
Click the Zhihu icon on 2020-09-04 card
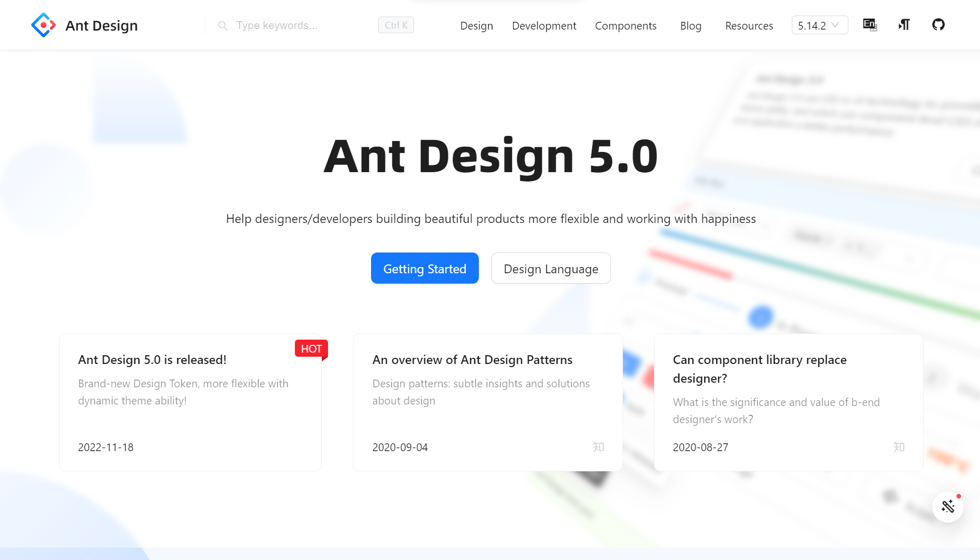[x=599, y=447]
